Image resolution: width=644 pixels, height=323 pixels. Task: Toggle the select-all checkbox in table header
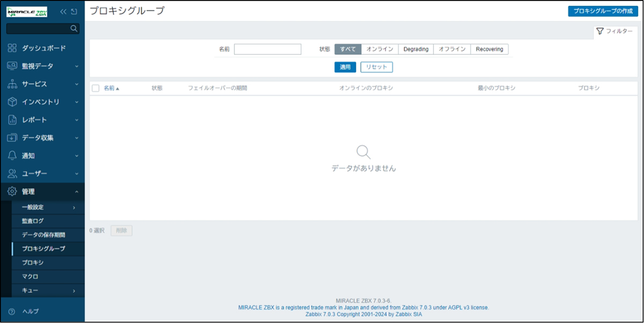coord(96,88)
